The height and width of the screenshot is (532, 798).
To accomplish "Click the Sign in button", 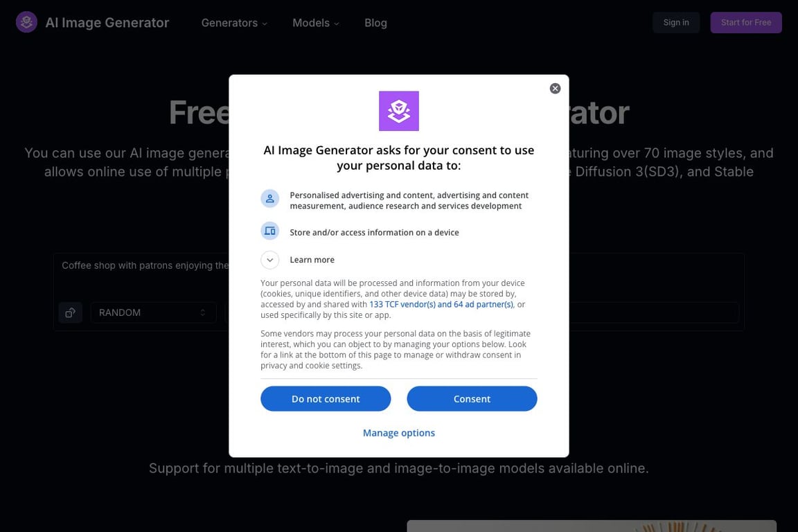I will click(676, 22).
